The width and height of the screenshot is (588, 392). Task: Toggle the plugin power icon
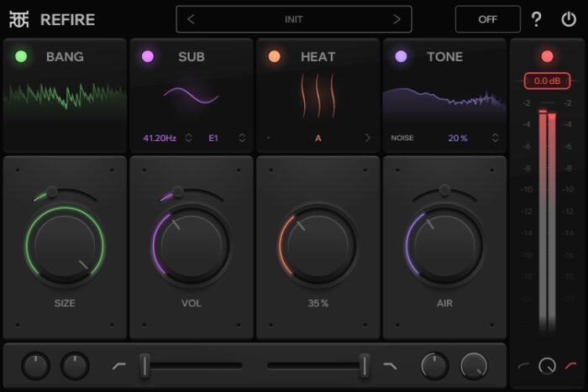point(569,19)
